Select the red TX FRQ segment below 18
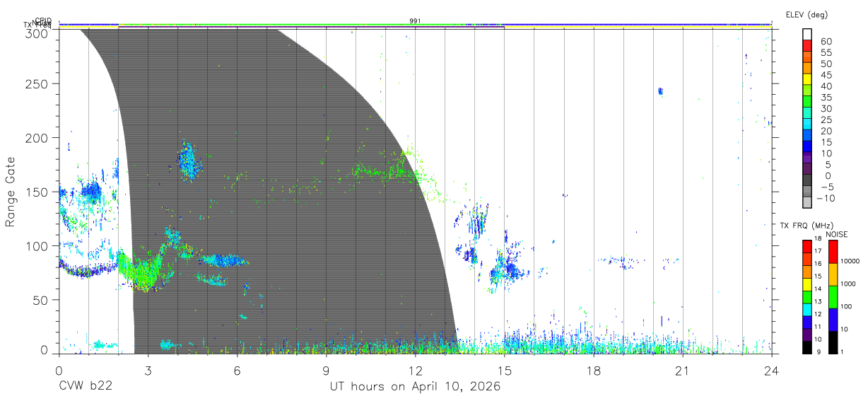 807,247
